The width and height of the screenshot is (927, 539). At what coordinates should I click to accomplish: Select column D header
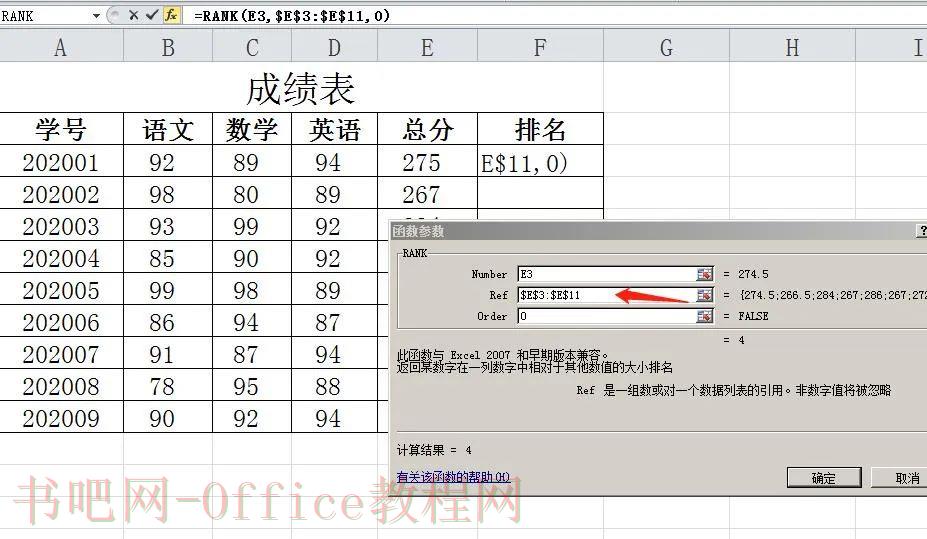(335, 47)
